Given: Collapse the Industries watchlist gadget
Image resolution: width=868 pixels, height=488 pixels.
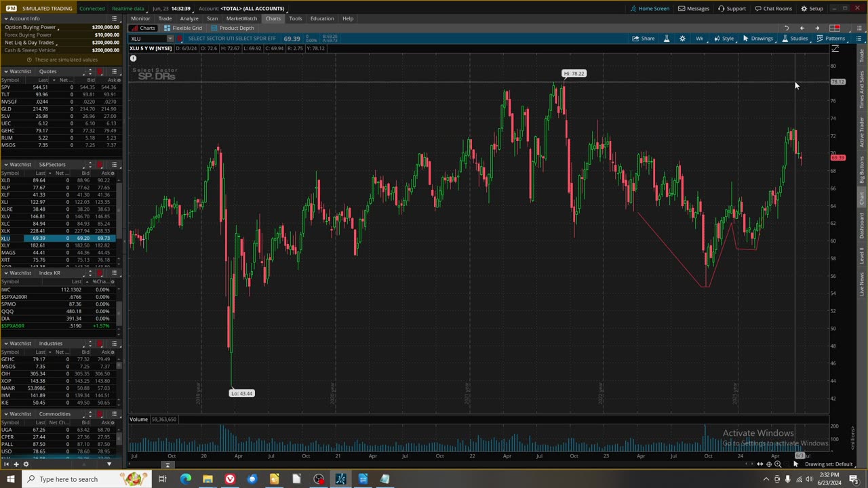Looking at the screenshot, I should pos(5,344).
